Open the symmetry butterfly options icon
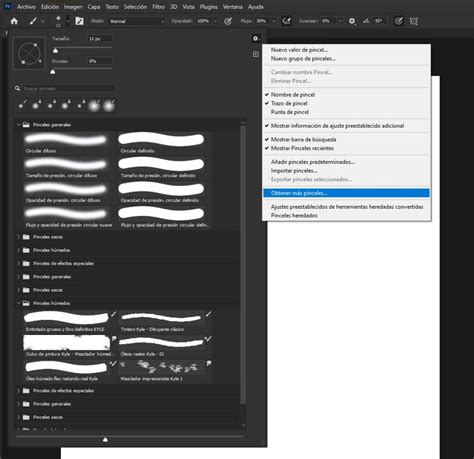This screenshot has width=474, height=459. (414, 21)
